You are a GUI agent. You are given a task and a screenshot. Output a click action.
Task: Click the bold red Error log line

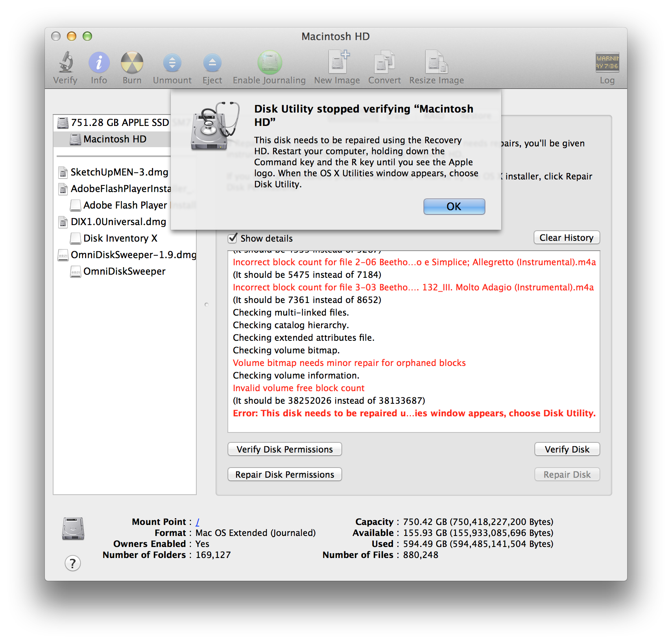tap(414, 413)
